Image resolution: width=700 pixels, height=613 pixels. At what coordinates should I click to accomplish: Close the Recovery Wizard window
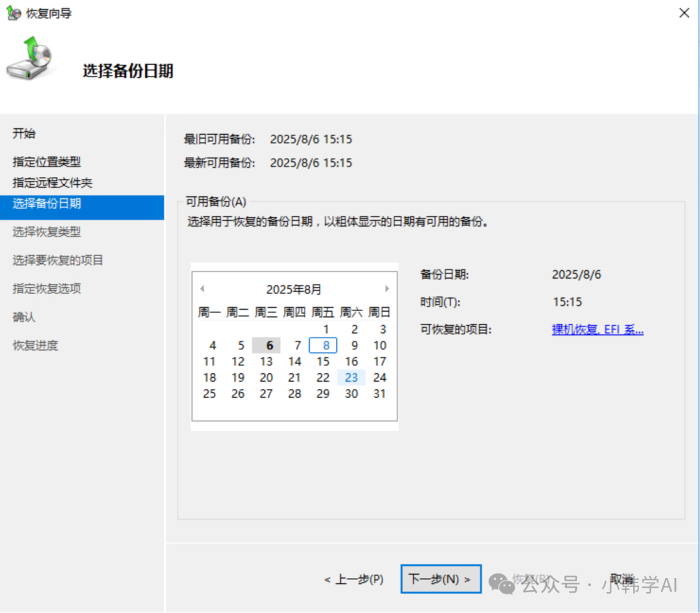click(684, 13)
